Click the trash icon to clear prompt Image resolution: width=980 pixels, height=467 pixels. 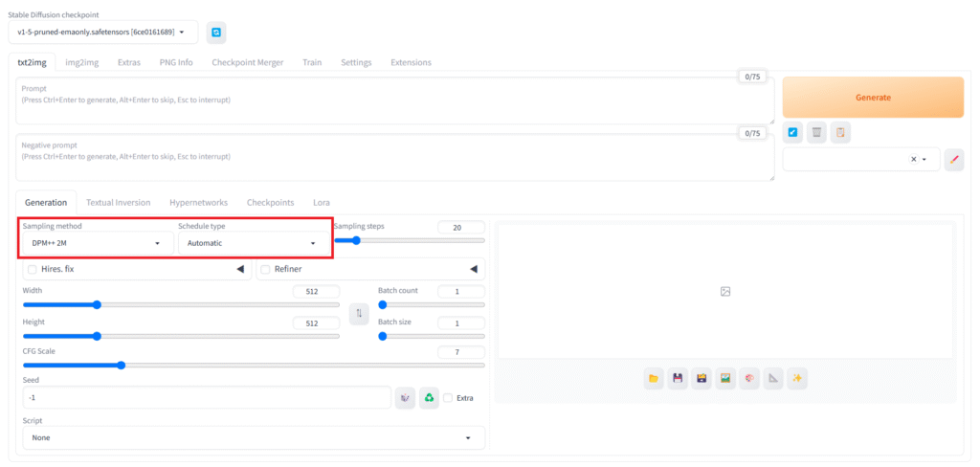(816, 132)
